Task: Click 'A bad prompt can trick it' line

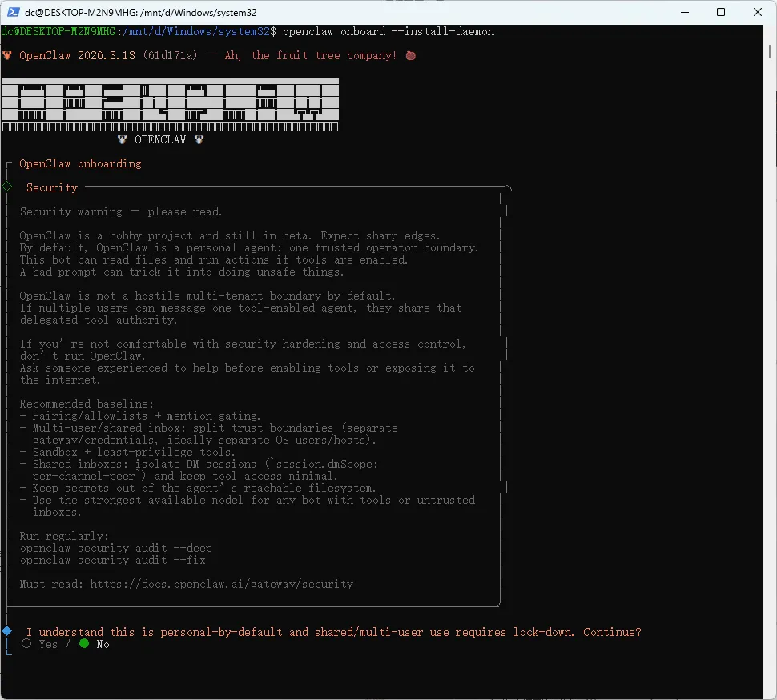Action: coord(182,272)
